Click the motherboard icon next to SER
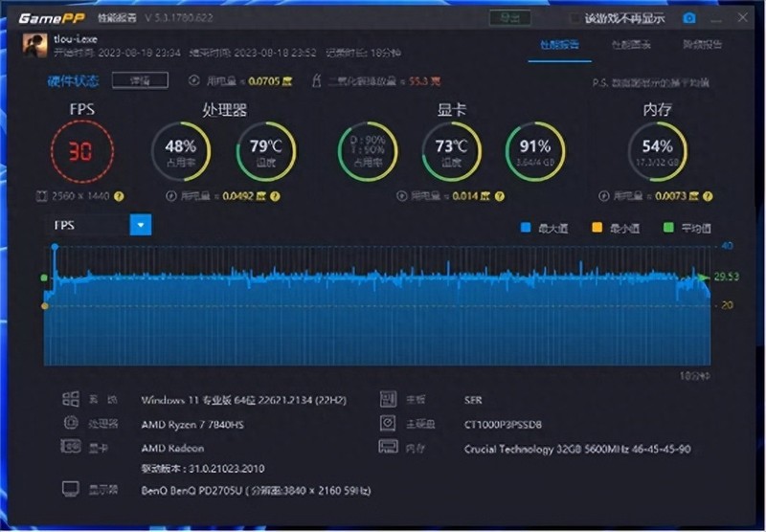The width and height of the screenshot is (766, 532). (388, 399)
